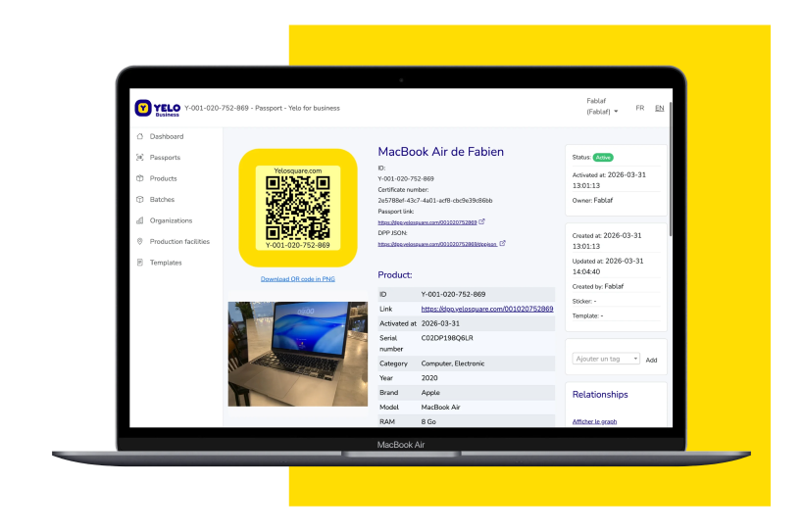The height and width of the screenshot is (532, 803).
Task: Open Batches in the sidebar
Action: tap(162, 200)
